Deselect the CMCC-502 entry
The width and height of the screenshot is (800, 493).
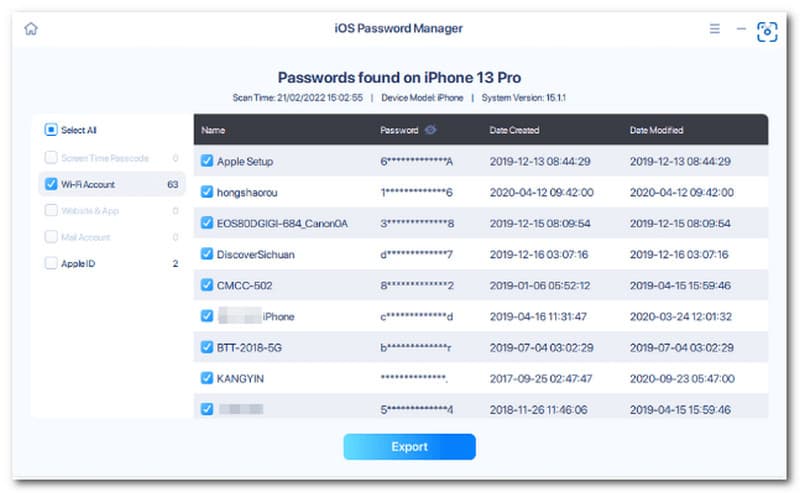[207, 285]
